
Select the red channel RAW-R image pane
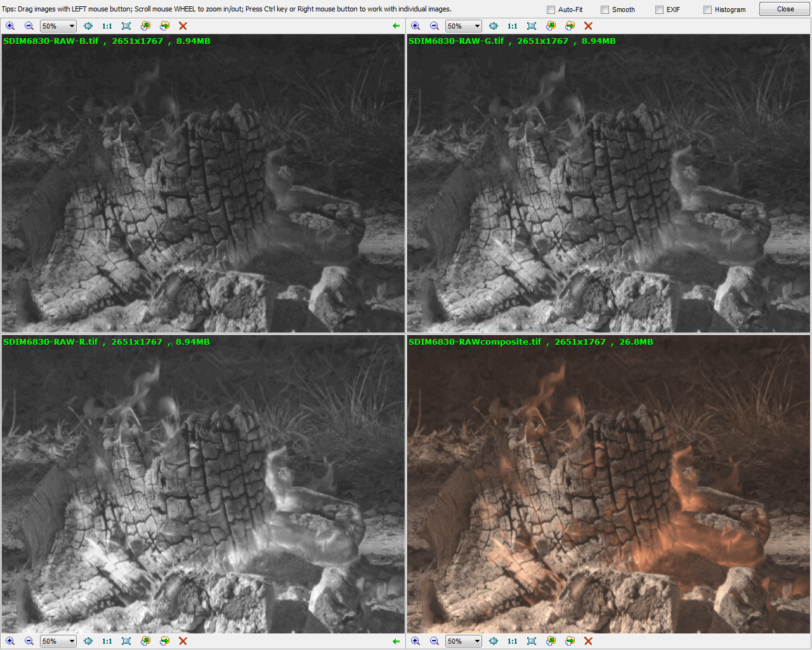click(203, 484)
